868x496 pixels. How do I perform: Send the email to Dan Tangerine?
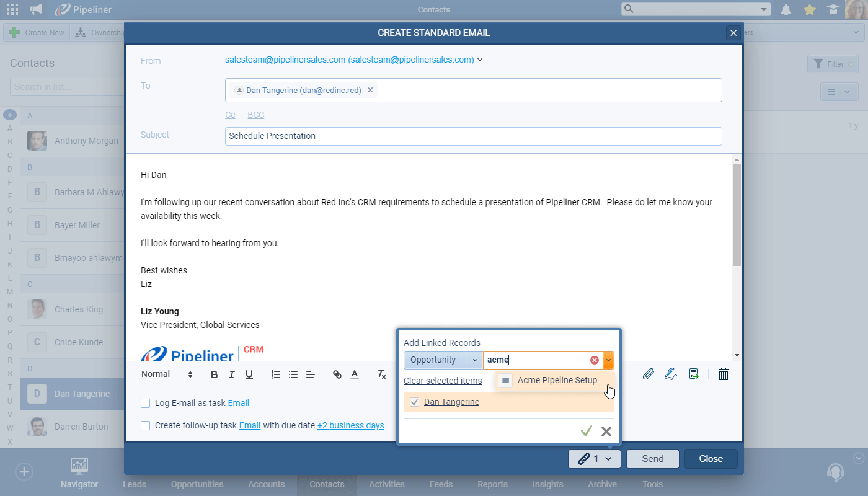click(x=652, y=459)
